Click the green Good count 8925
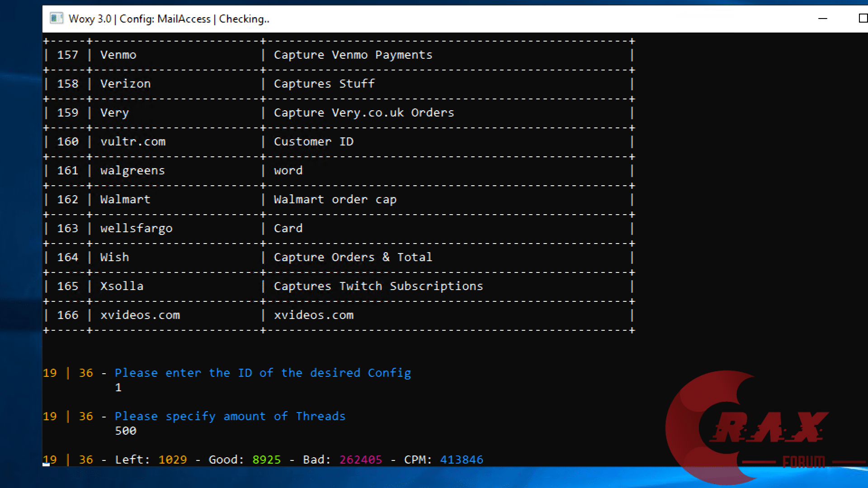The height and width of the screenshot is (488, 868). click(x=266, y=460)
